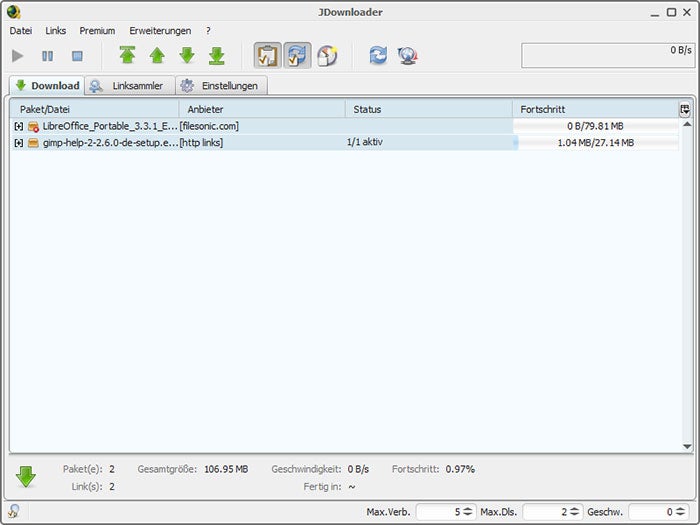Image resolution: width=700 pixels, height=525 pixels.
Task: Click the blue refresh arrows icon
Action: pos(379,56)
